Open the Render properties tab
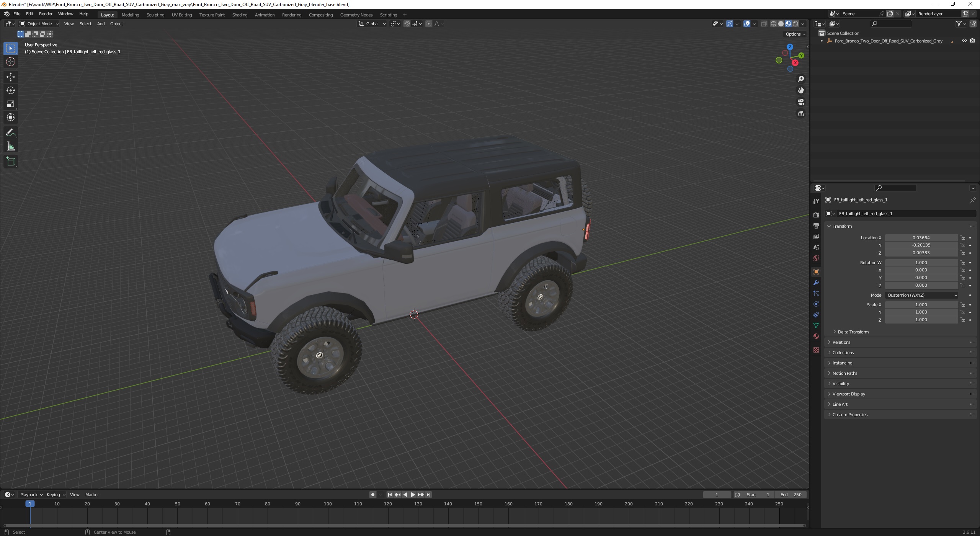The height and width of the screenshot is (536, 980). point(816,215)
